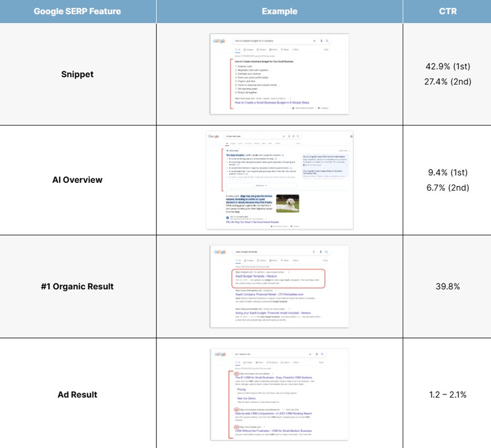Viewport: 491px width, 448px height.
Task: Click Google logo in the Organic Result example
Action: [220, 252]
